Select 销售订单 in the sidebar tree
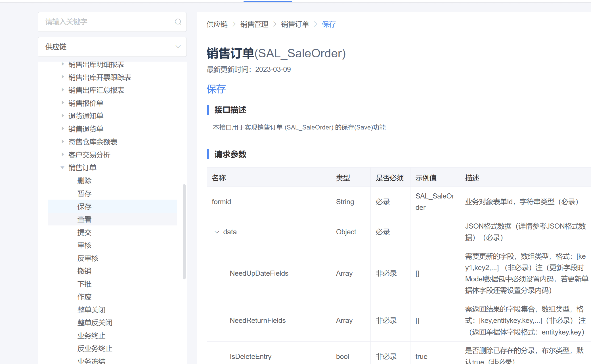Screen dimensions: 591x364 coord(82,168)
